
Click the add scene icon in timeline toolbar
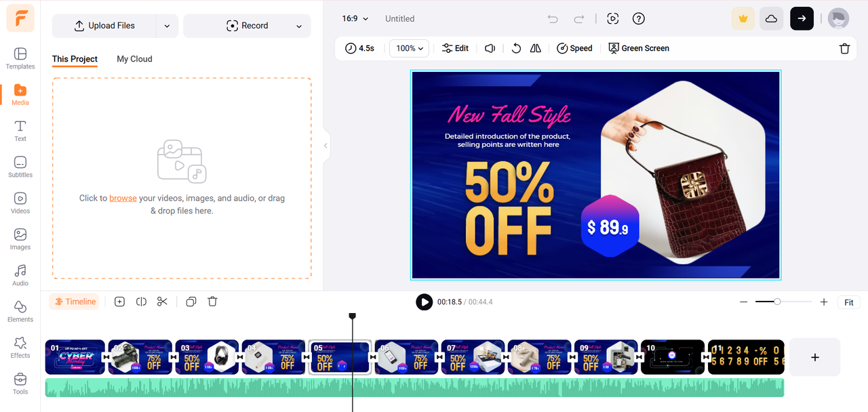point(119,302)
